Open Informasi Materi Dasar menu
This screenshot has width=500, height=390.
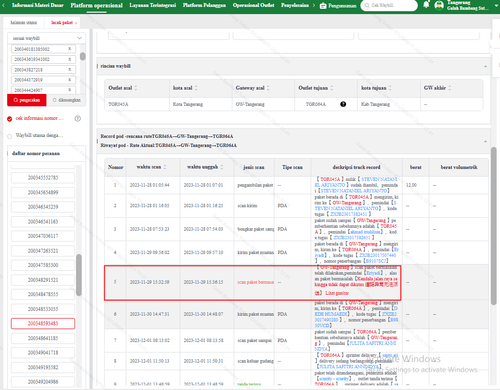(x=38, y=5)
